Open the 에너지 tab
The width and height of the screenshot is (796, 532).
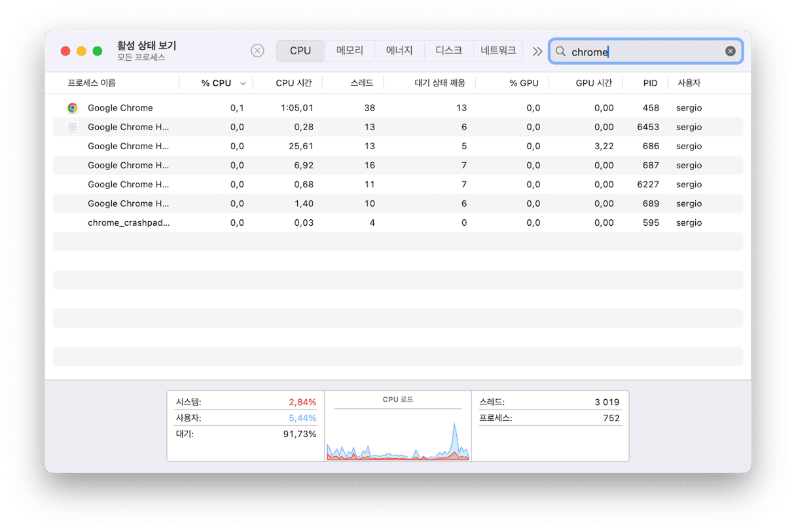[399, 51]
